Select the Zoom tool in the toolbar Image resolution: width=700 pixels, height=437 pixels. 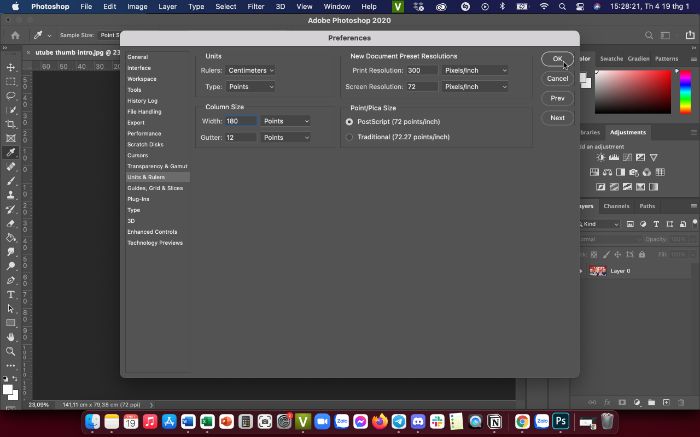click(x=11, y=351)
